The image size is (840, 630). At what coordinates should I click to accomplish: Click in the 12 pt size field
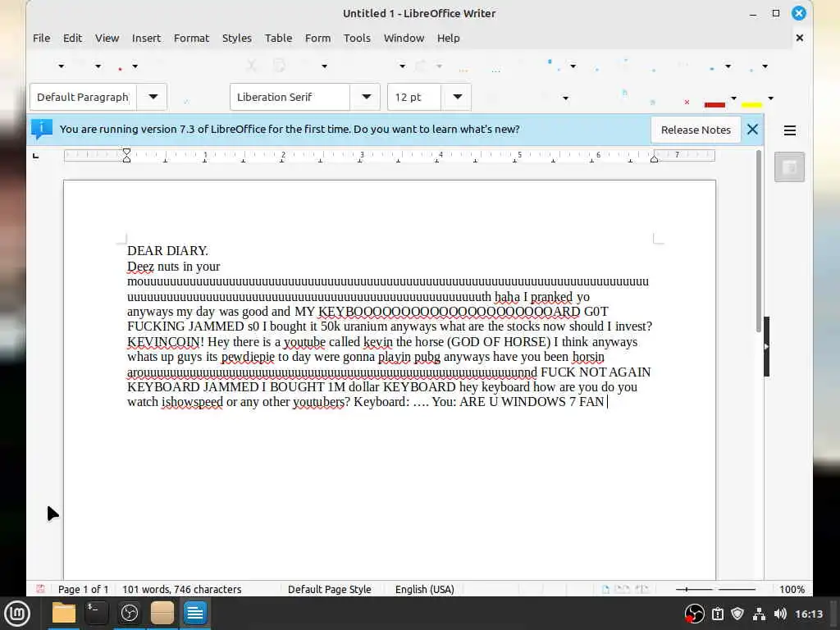[414, 97]
